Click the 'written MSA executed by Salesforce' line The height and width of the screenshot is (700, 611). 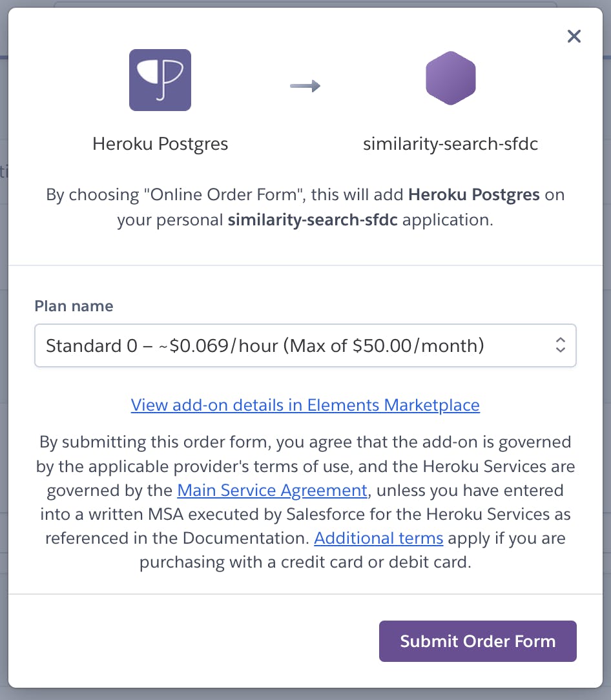[x=305, y=514]
